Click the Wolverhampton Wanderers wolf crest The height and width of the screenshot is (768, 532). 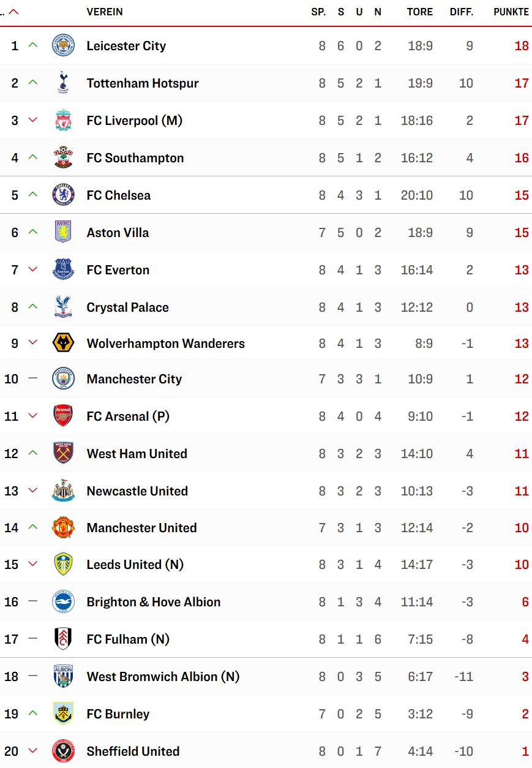pyautogui.click(x=63, y=344)
